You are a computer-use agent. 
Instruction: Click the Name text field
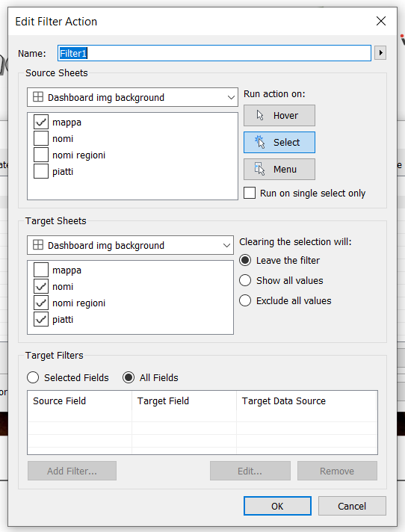click(214, 53)
